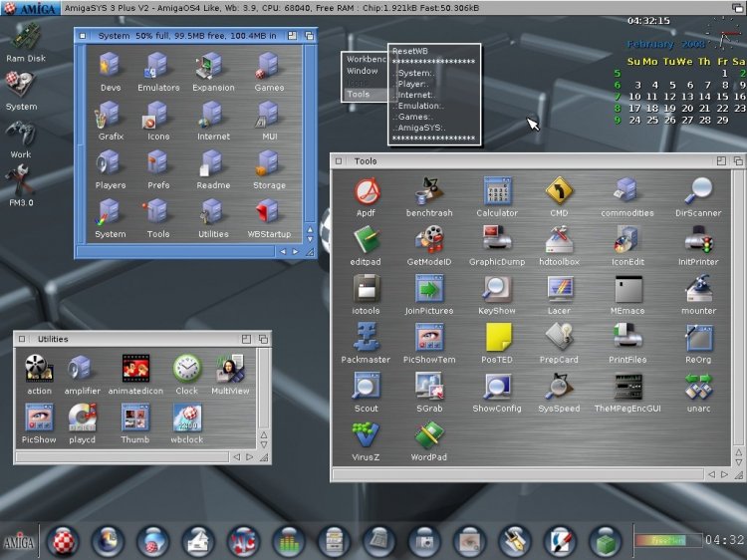The width and height of the screenshot is (747, 560).
Task: Click the AMIGA start button on taskbar
Action: point(19,542)
